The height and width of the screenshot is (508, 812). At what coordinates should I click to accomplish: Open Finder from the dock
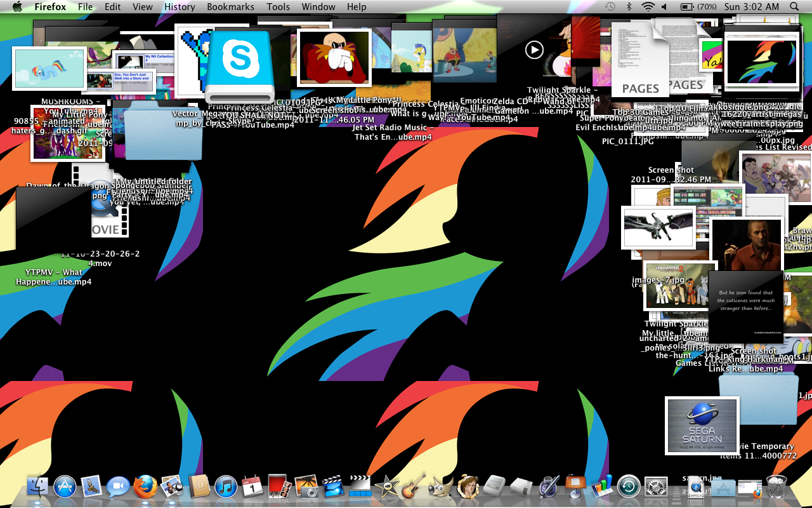38,487
